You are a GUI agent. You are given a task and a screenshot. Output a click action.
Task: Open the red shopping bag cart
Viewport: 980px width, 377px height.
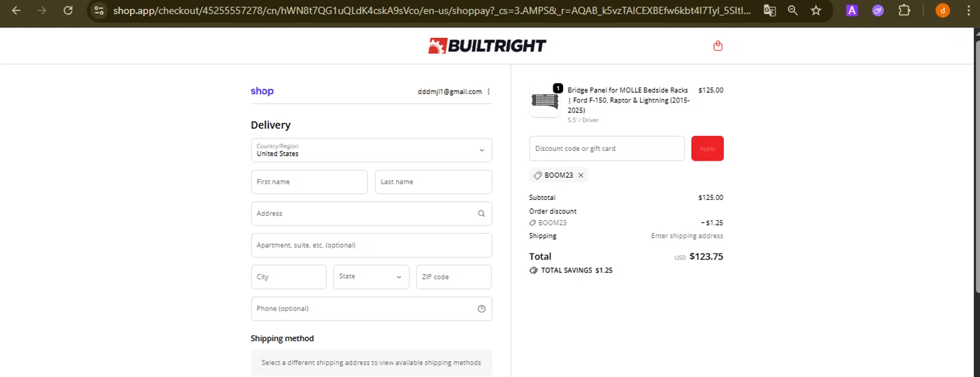point(718,46)
